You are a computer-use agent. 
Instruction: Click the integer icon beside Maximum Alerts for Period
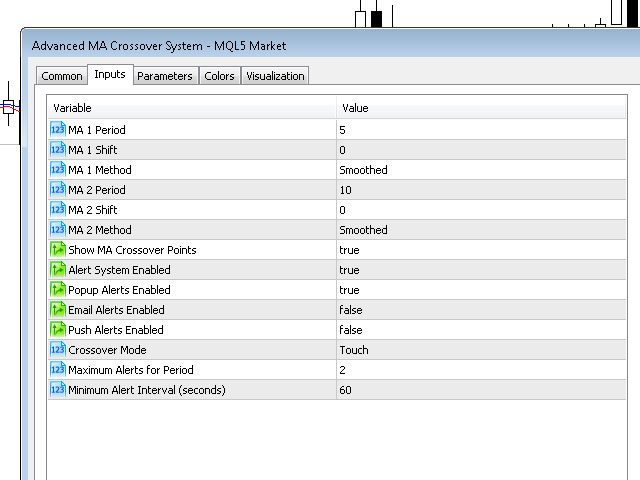(58, 369)
